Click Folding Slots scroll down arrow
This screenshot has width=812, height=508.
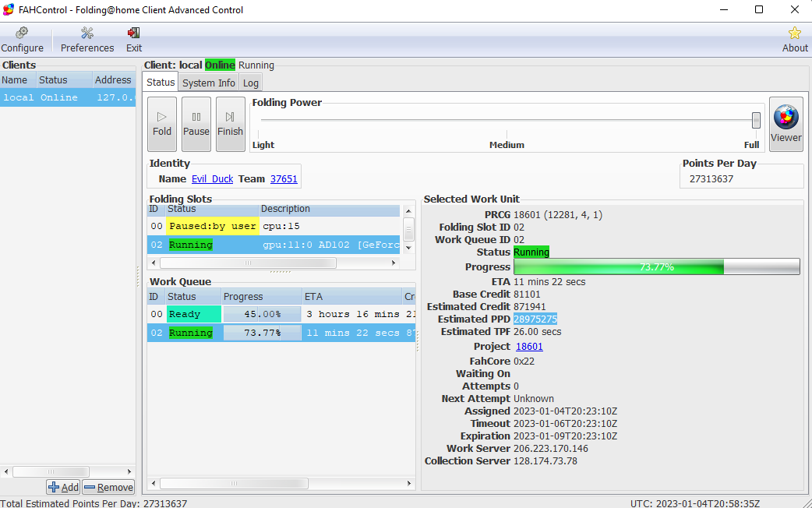(x=408, y=248)
